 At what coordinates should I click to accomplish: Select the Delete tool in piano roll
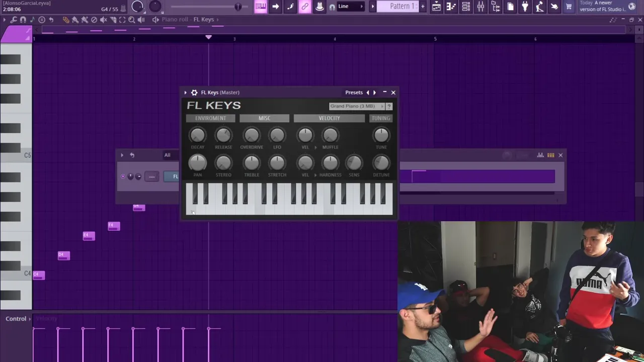[94, 20]
